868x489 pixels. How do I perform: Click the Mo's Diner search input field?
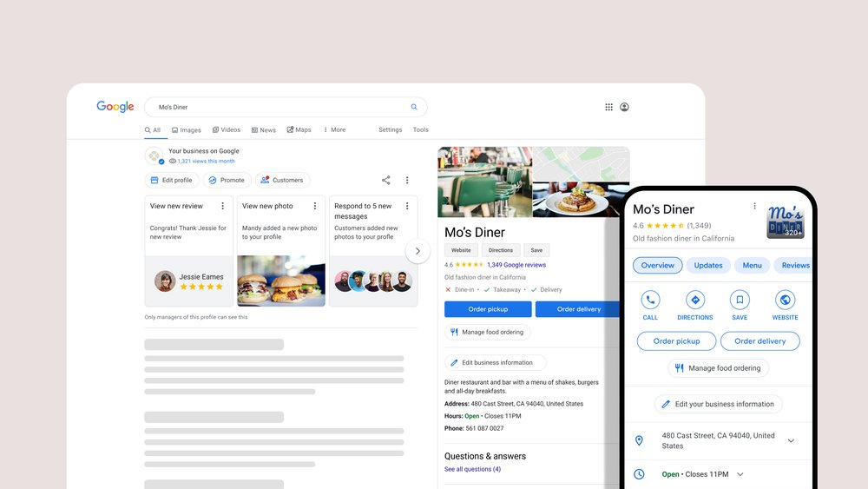(278, 107)
